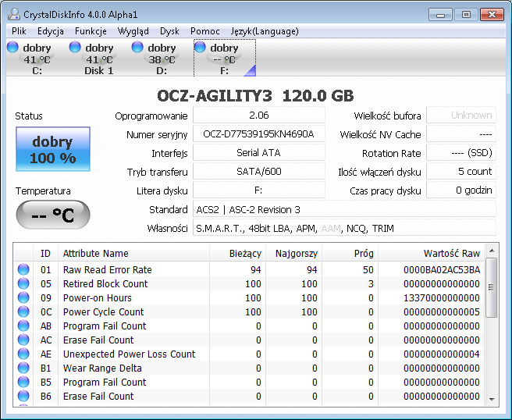Open the Plik menu
This screenshot has height=420, width=512.
(19, 31)
